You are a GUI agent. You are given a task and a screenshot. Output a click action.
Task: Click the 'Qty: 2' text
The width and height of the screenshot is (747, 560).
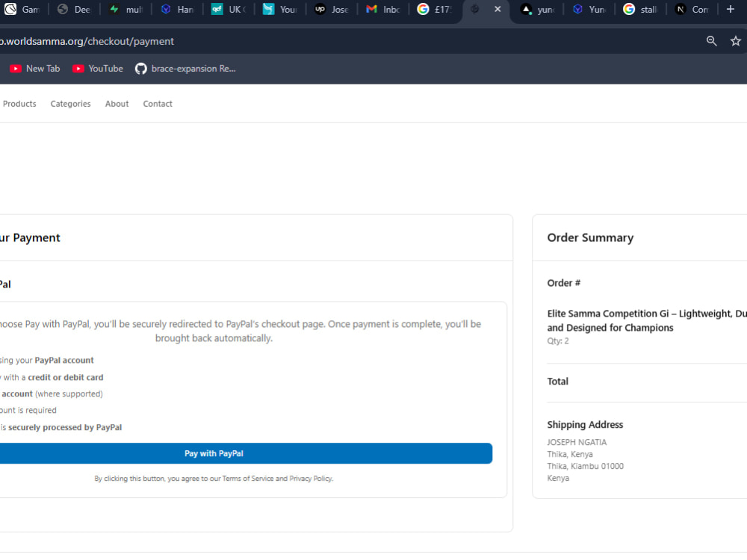pos(558,341)
